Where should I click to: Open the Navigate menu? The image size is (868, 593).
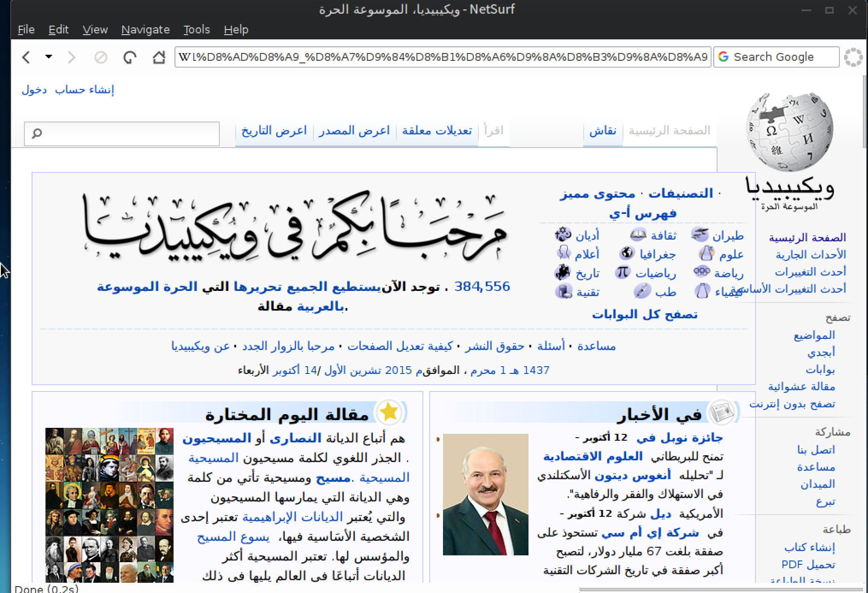click(145, 30)
